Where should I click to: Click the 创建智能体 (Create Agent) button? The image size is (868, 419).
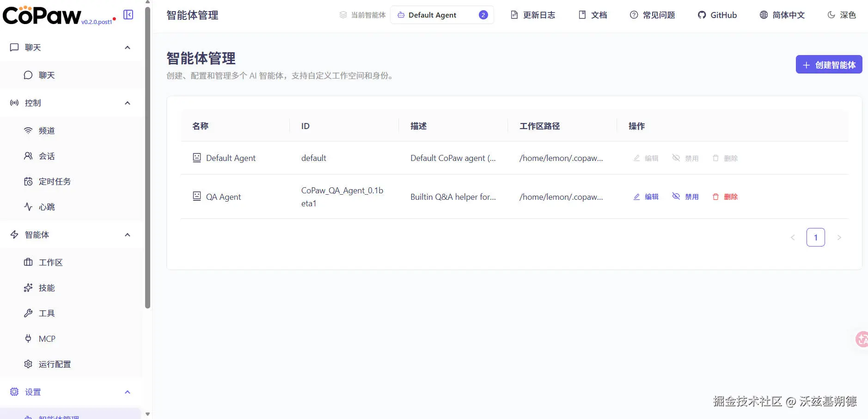pyautogui.click(x=828, y=64)
